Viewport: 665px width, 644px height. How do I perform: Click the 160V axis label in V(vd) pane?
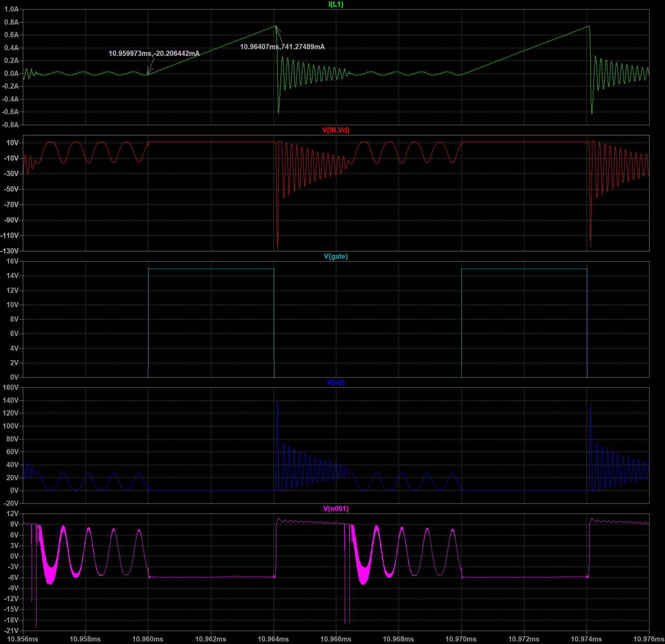click(x=11, y=387)
